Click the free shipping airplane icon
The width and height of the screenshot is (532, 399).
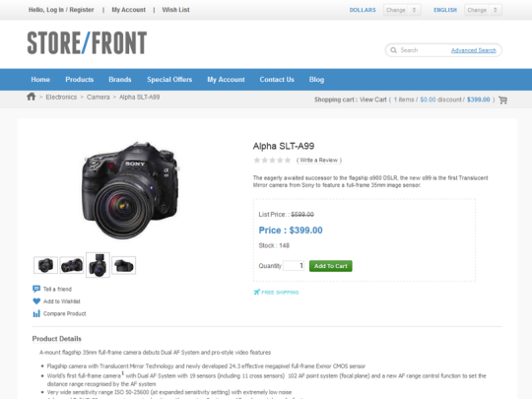257,293
